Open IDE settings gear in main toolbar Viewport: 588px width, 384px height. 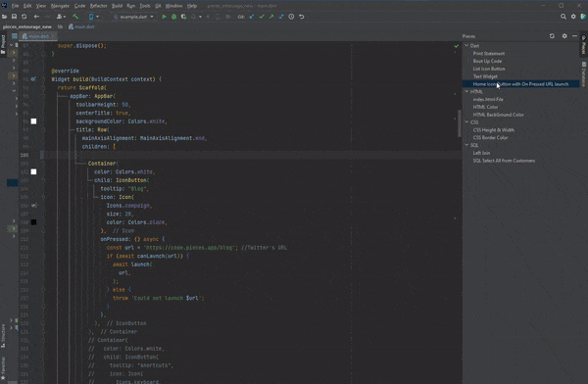573,17
